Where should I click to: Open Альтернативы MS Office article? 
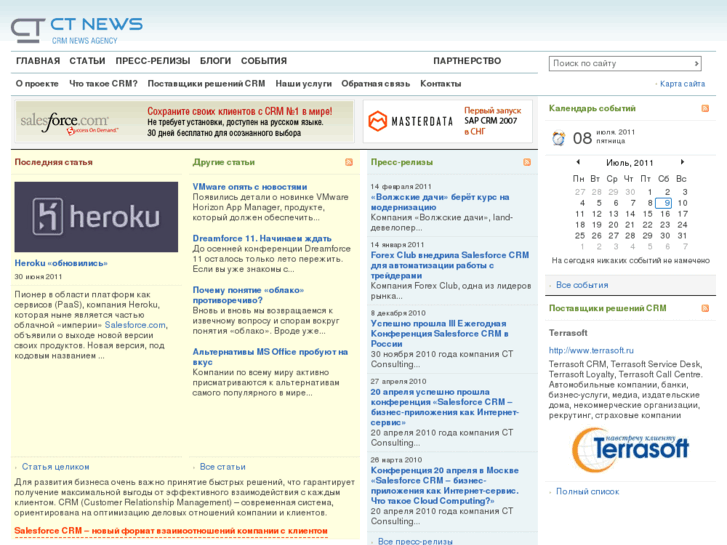pos(270,357)
